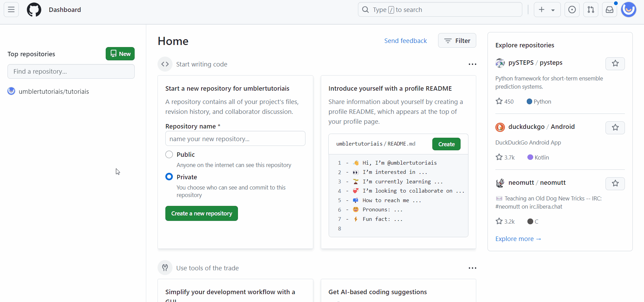This screenshot has height=302, width=644.
Task: Select the Public visibility radio button
Action: tap(169, 154)
